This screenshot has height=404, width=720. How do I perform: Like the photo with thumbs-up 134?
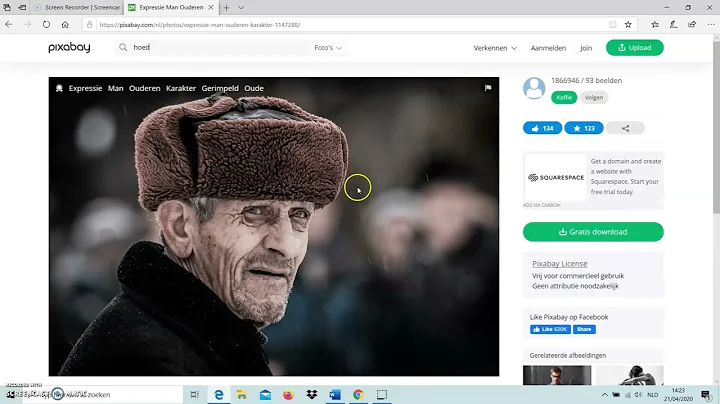pos(542,128)
